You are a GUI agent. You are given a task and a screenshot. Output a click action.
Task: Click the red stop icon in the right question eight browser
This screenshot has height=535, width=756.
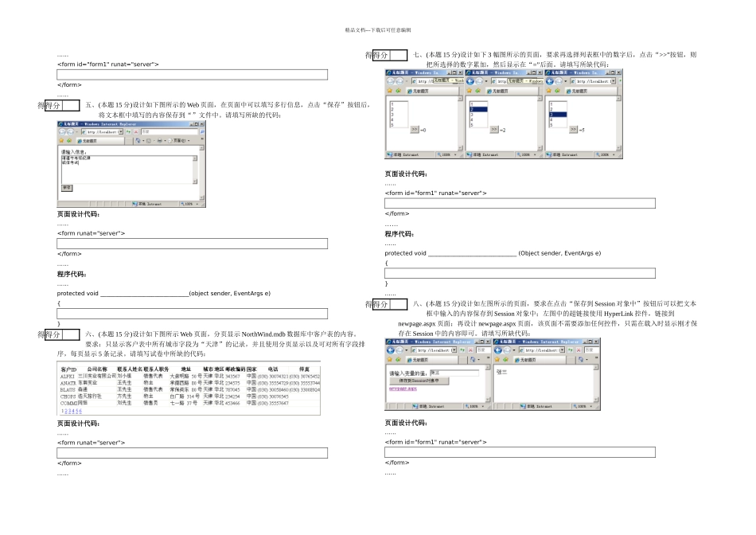579,350
